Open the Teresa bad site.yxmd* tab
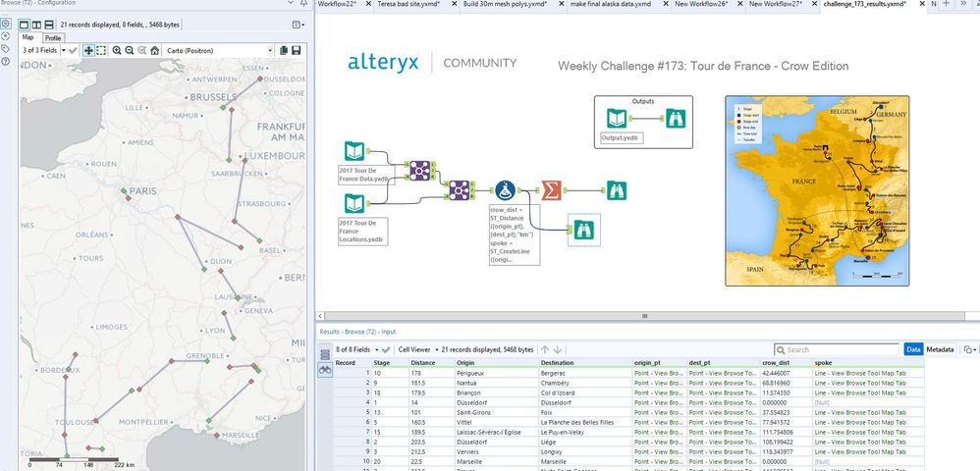Screen dimensions: 980x471 click(408, 4)
